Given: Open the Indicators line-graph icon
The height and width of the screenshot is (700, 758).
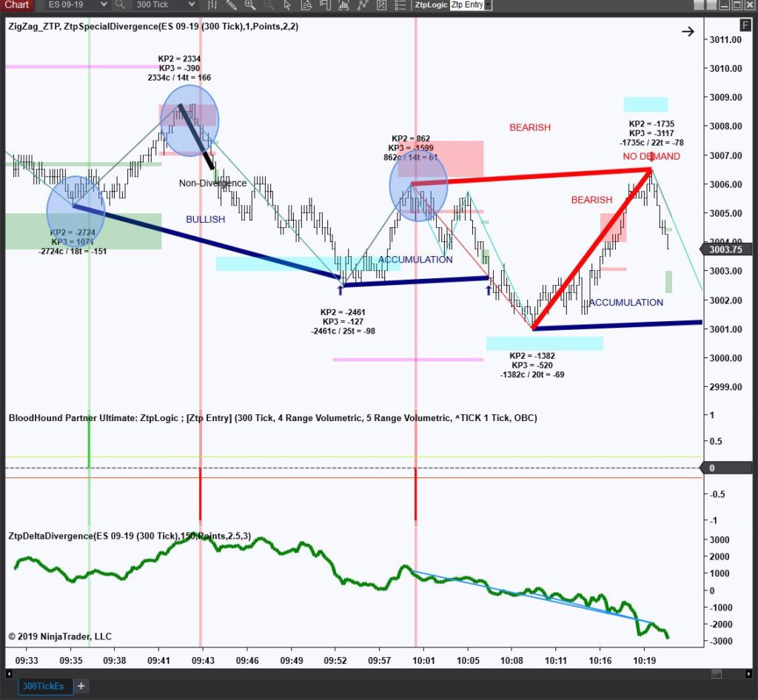Looking at the screenshot, I should pos(363,5).
